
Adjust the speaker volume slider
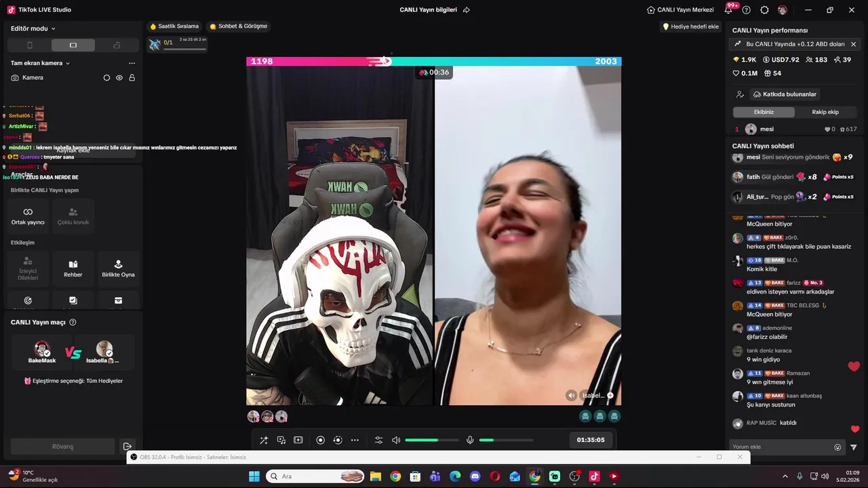click(431, 440)
